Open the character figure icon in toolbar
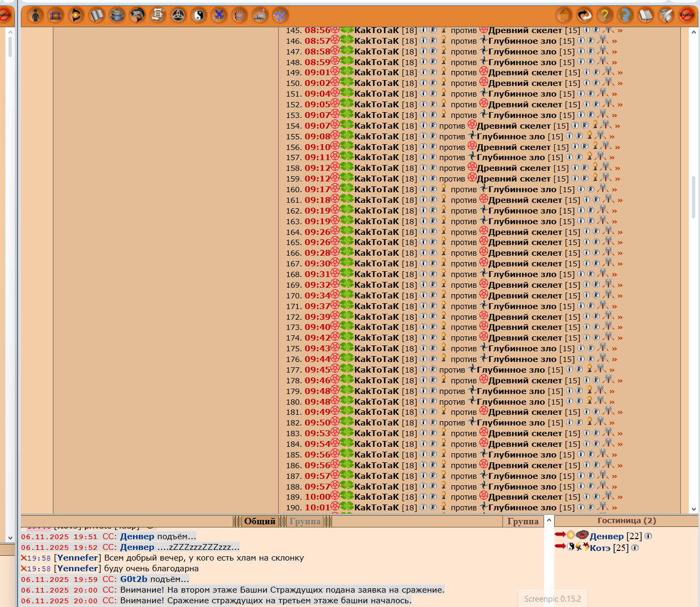The image size is (700, 607). 35,15
